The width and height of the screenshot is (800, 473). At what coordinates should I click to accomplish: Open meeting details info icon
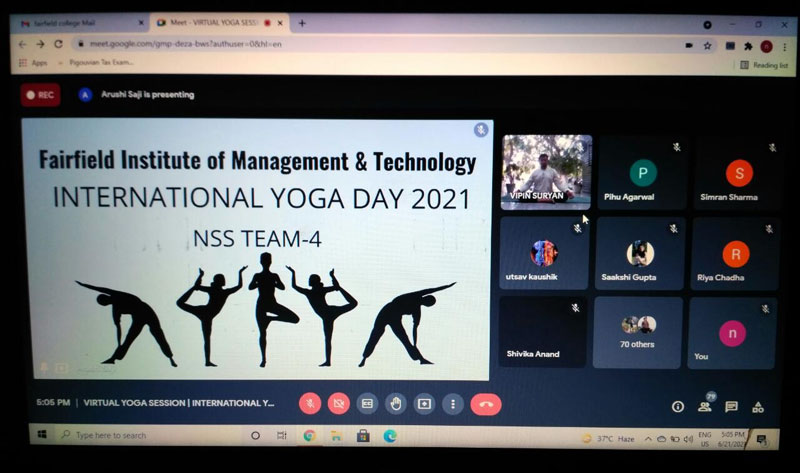pyautogui.click(x=678, y=407)
